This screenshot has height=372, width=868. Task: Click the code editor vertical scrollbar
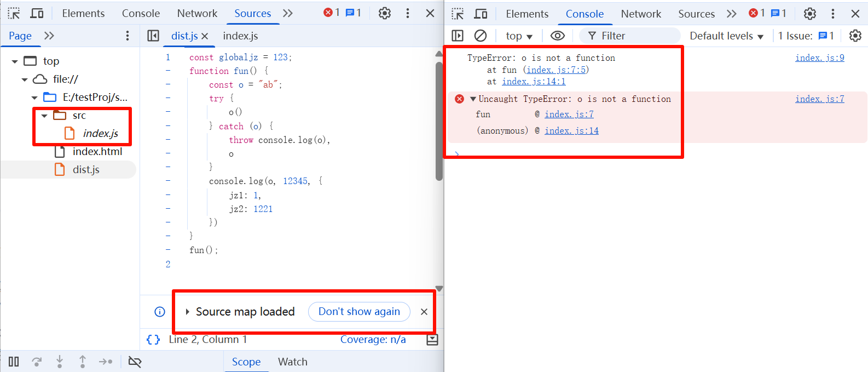439,121
